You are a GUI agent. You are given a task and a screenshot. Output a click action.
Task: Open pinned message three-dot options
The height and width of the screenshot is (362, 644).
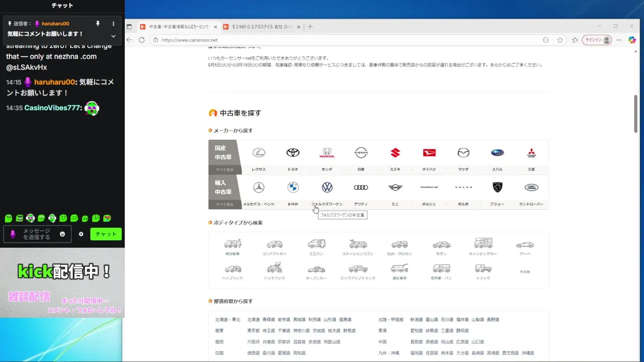pos(113,24)
